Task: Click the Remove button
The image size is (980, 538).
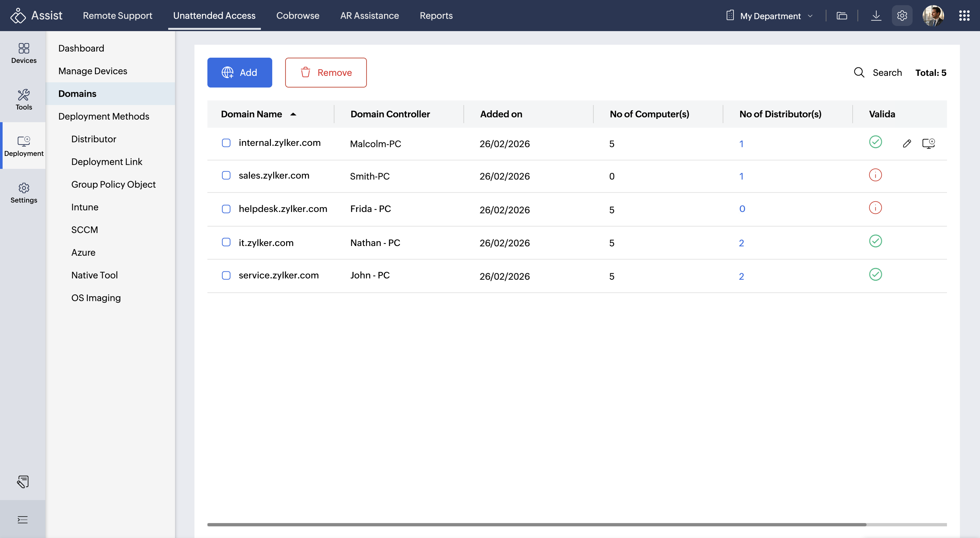Action: click(x=326, y=72)
